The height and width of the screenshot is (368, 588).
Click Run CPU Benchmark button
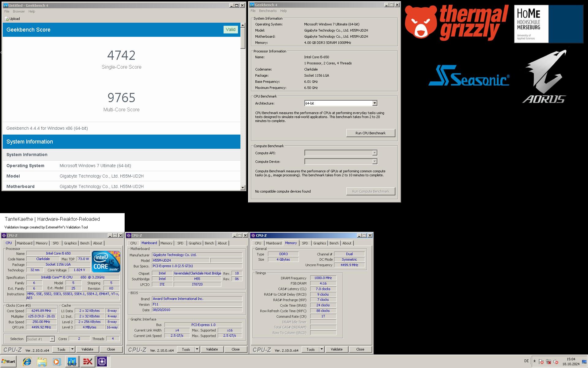[x=371, y=133]
